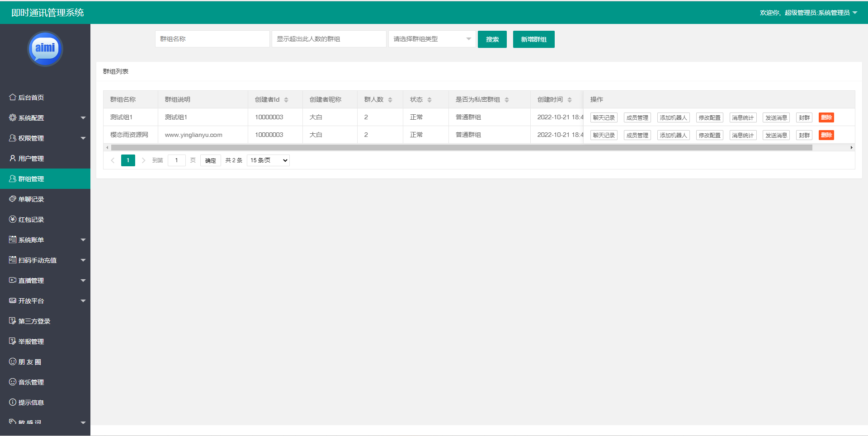Screen dimensions: 868x436
Task: Open the 15 条/页 page size dropdown
Action: 268,160
